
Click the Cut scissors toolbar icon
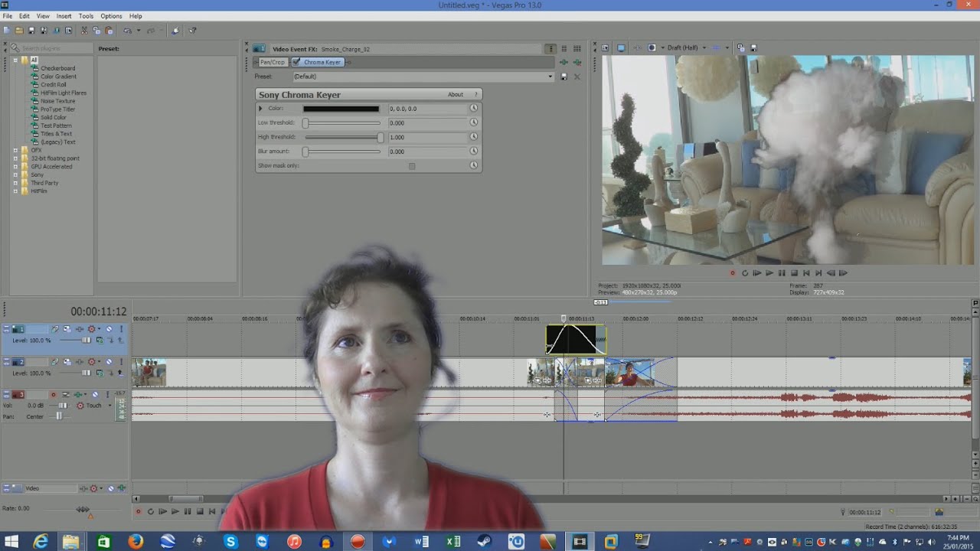(x=84, y=31)
